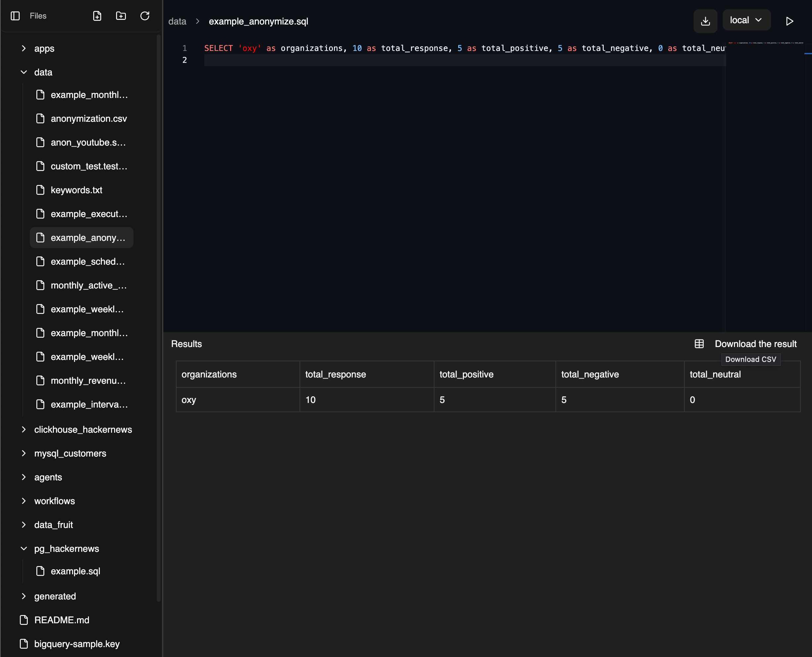Collapse the data folder
Viewport: 812px width, 657px height.
click(x=24, y=72)
